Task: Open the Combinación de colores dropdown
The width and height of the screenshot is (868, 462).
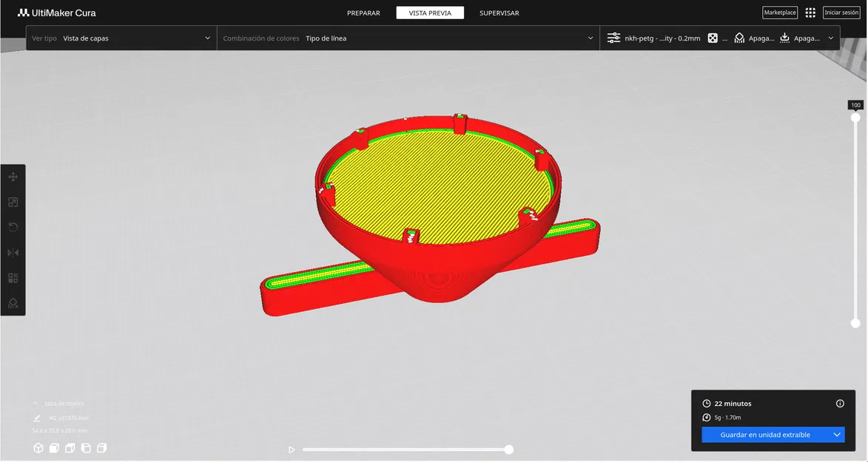Action: pyautogui.click(x=408, y=38)
